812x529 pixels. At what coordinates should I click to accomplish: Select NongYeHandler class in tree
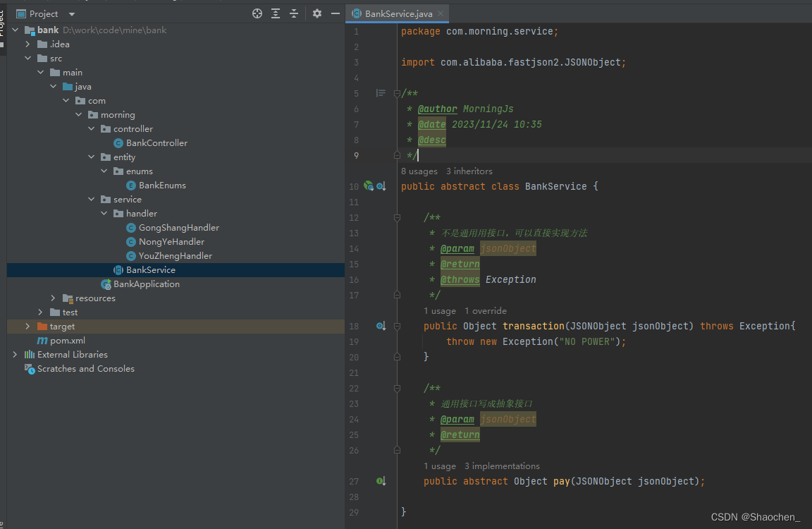[171, 241]
